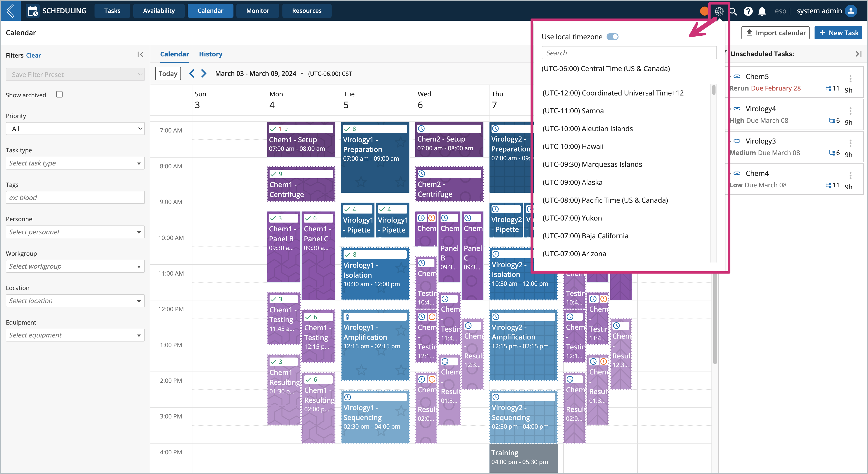Image resolution: width=868 pixels, height=474 pixels.
Task: Click the system admin username
Action: point(819,11)
